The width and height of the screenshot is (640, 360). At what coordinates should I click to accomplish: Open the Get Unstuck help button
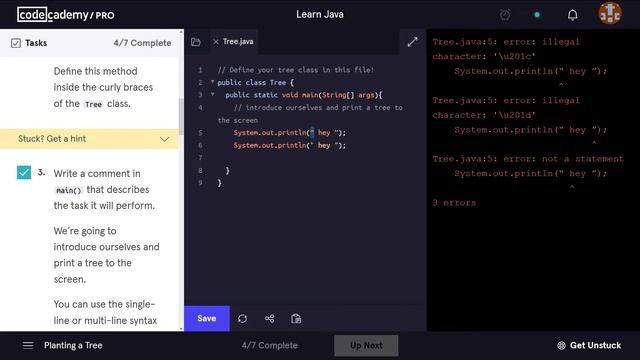click(x=589, y=345)
